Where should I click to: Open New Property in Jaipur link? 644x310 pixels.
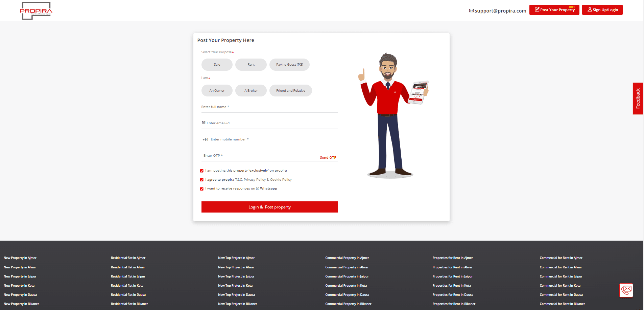tap(20, 276)
